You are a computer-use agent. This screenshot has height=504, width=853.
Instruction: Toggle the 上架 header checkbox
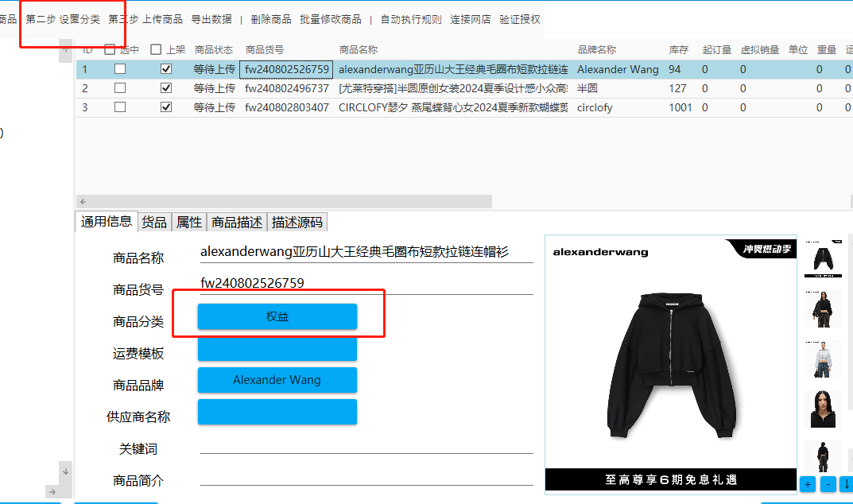pos(156,49)
